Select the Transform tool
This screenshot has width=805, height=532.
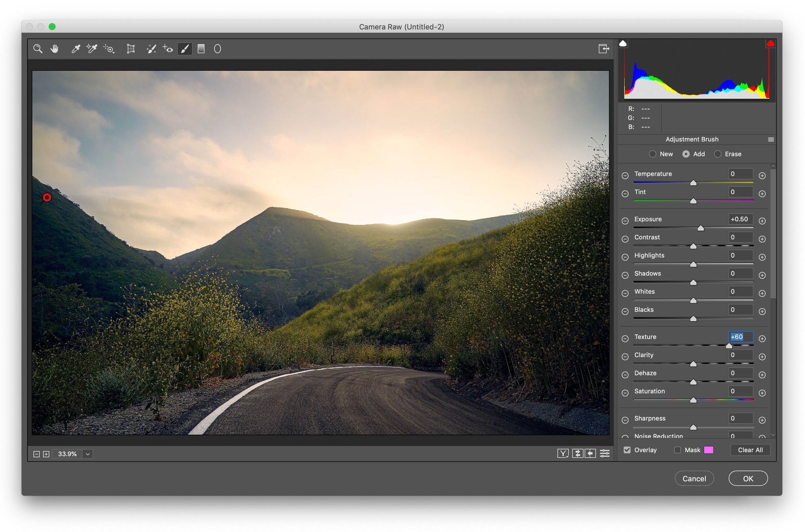131,49
